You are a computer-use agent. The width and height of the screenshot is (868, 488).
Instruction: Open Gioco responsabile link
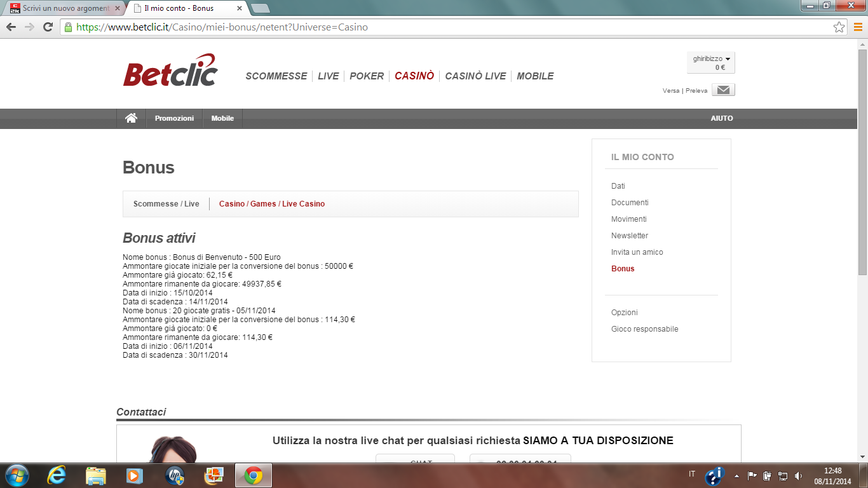[645, 329]
